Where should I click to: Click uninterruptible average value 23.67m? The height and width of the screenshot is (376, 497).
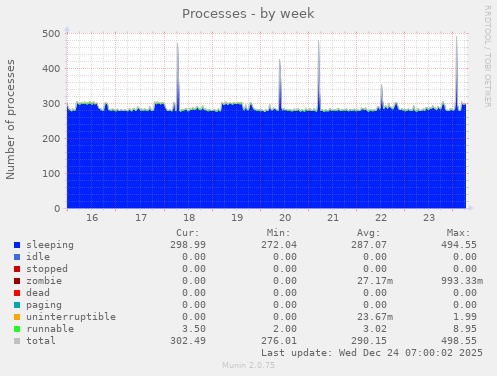point(375,317)
